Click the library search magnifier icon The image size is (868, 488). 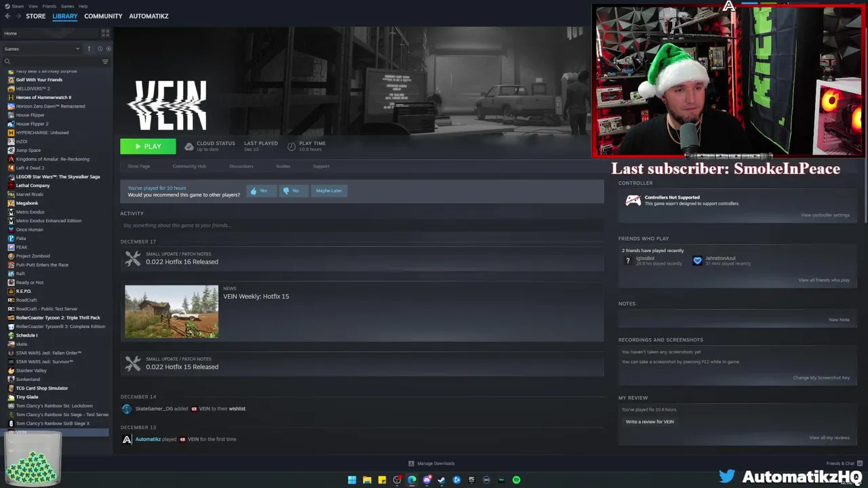click(x=7, y=62)
